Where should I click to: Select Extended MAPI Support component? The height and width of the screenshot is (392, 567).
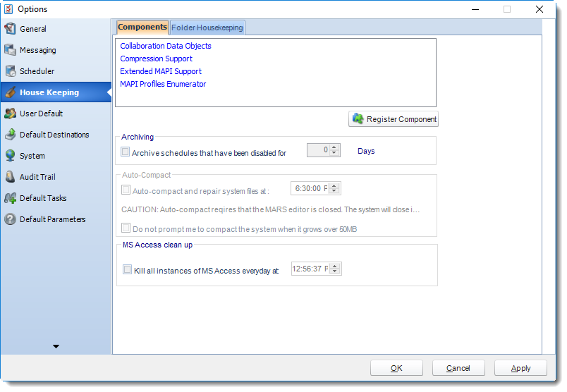[161, 71]
